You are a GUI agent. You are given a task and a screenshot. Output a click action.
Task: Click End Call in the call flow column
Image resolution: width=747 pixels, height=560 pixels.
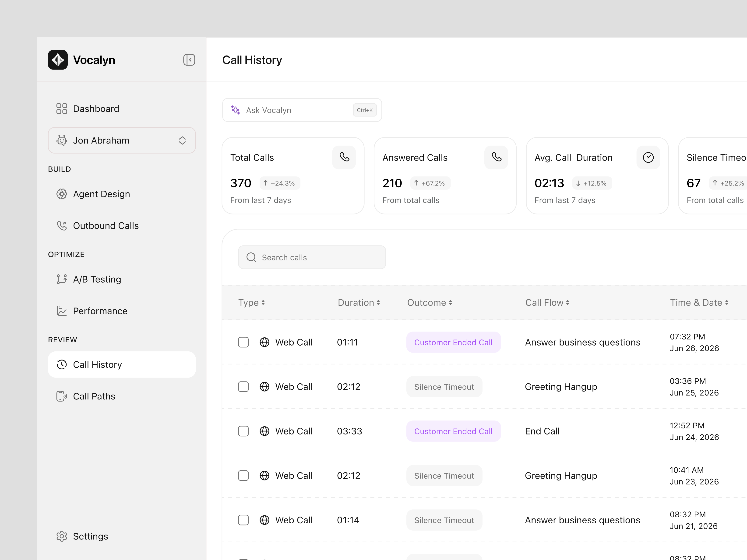coord(542,431)
